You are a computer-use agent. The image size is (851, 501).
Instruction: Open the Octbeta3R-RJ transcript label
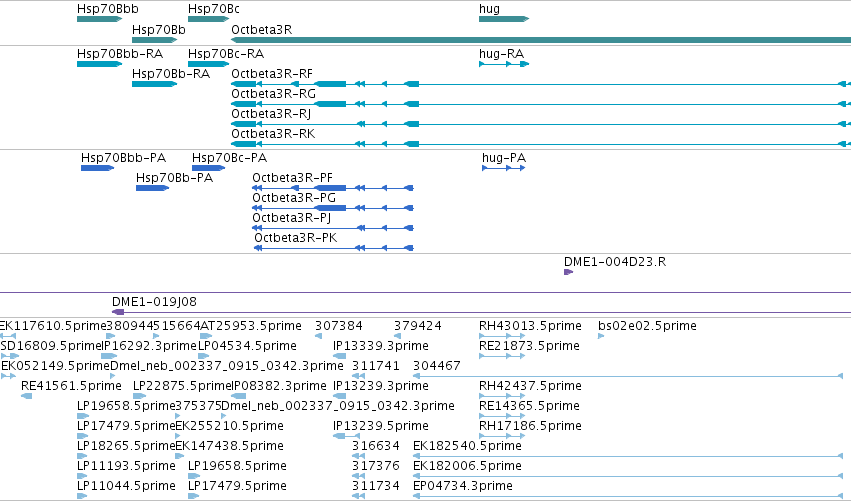click(271, 114)
